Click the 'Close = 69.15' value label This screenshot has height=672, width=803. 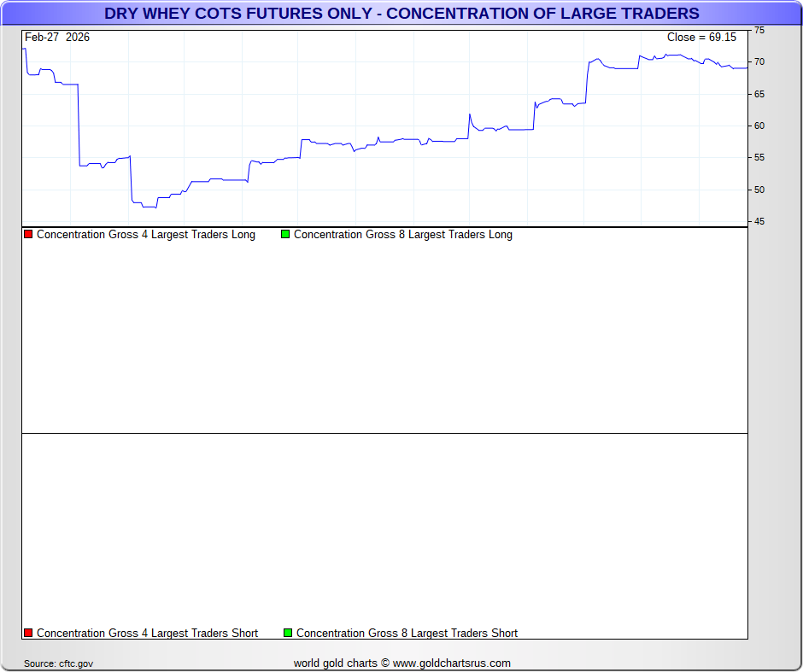click(x=701, y=37)
